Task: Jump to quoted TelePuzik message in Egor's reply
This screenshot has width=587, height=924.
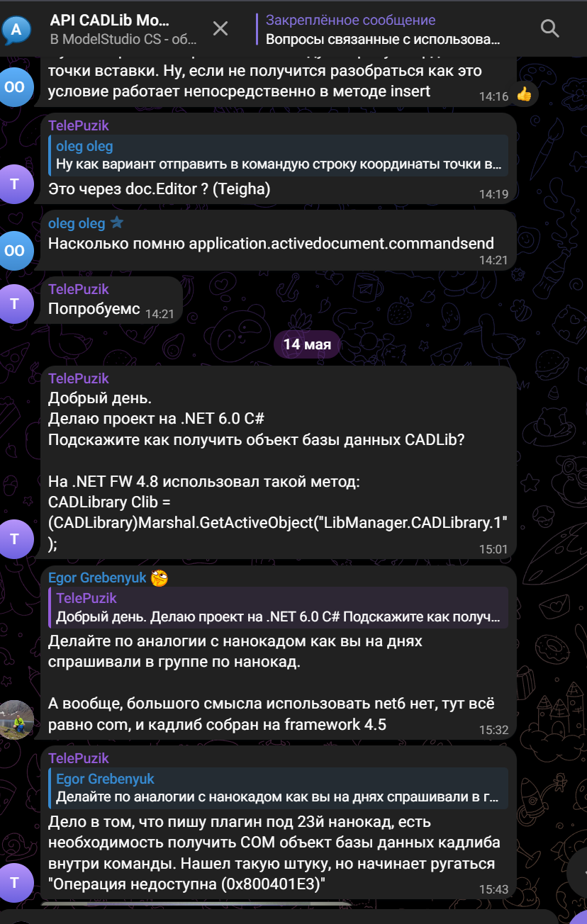Action: (278, 607)
